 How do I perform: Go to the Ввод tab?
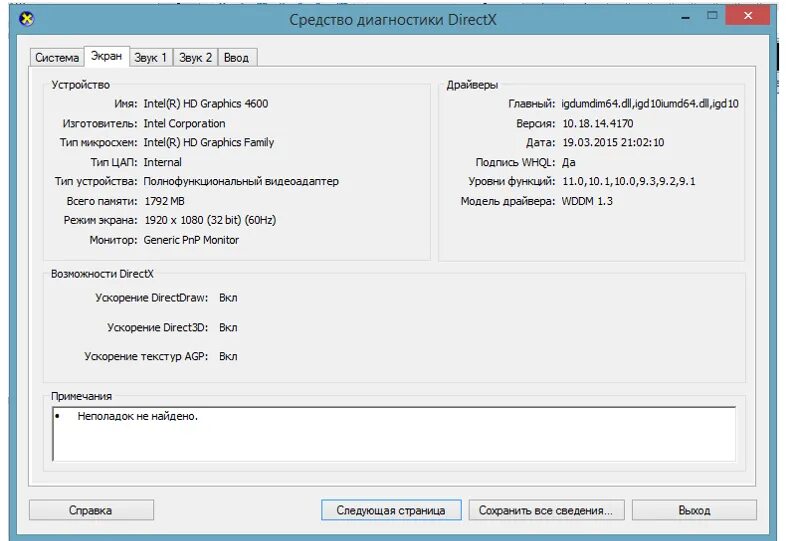click(237, 58)
